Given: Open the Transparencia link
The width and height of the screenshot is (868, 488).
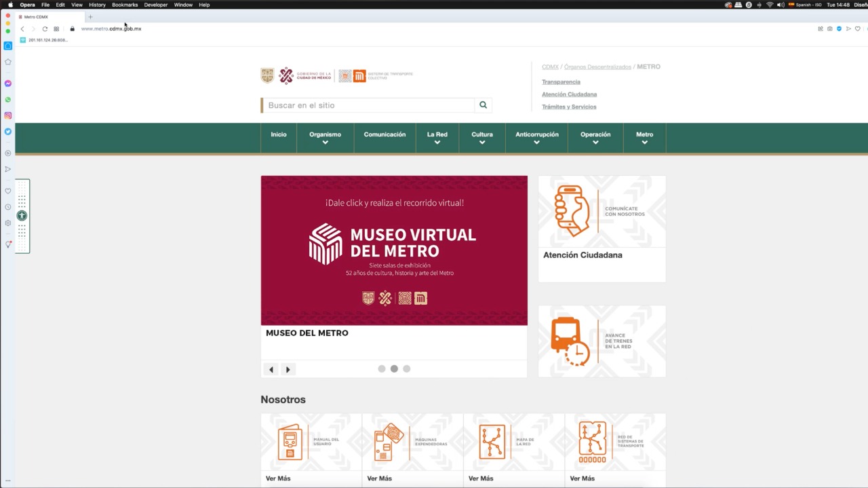Looking at the screenshot, I should pos(561,82).
